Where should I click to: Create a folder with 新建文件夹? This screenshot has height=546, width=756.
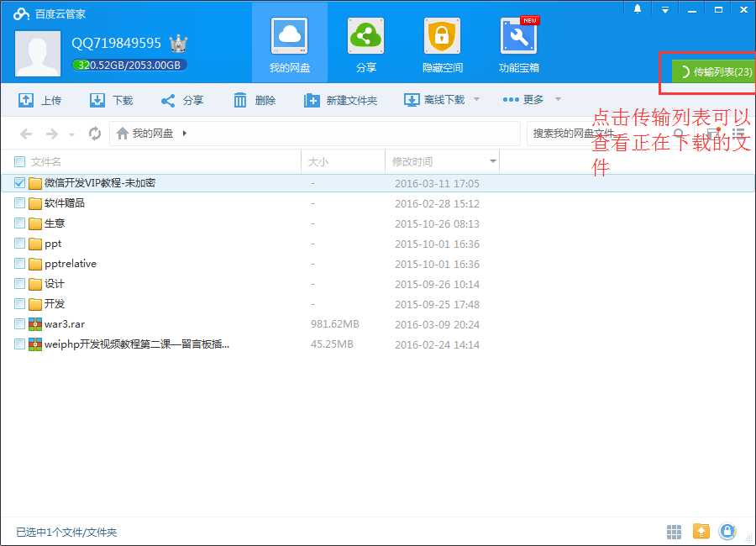[341, 100]
